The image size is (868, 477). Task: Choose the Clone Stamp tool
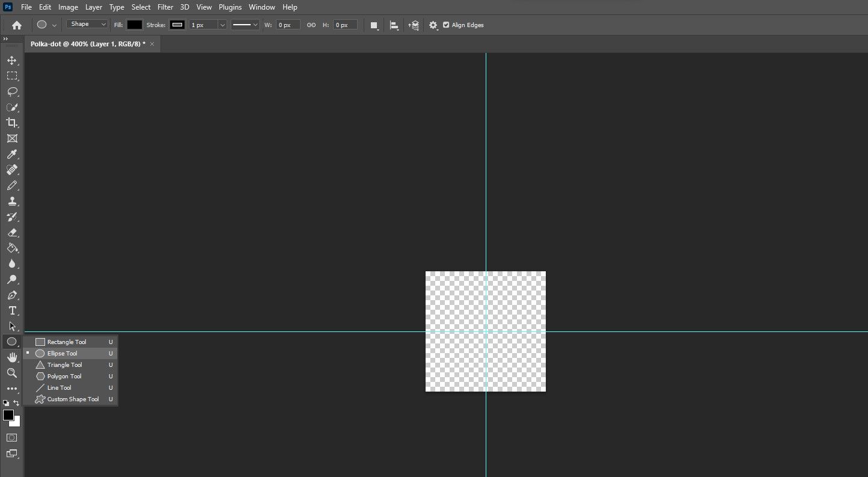[12, 201]
